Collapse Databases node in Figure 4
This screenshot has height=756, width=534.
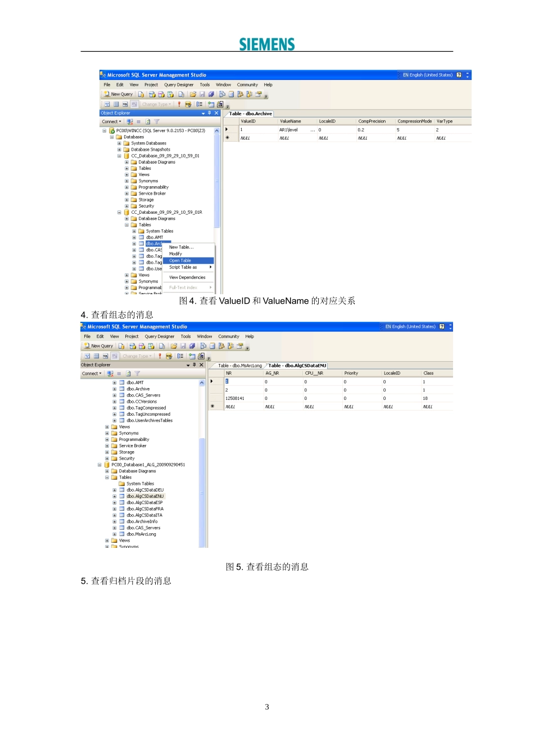coord(111,137)
